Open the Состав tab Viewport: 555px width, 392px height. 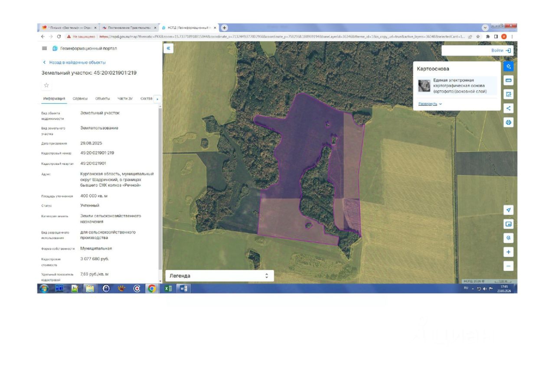(x=147, y=98)
